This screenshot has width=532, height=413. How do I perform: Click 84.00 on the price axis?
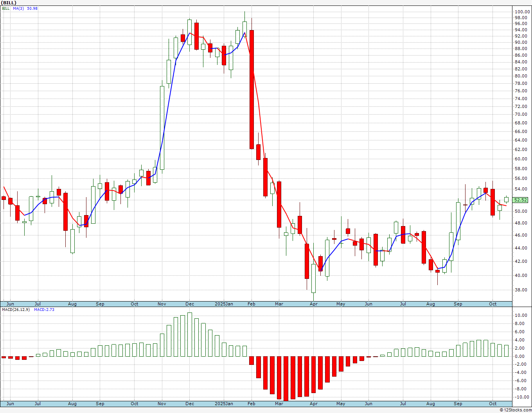522,62
